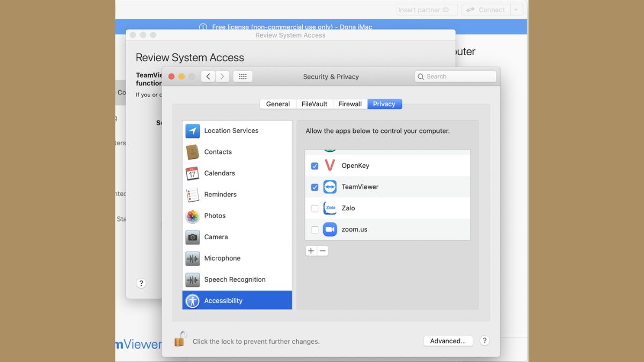
Task: Click Insert partner ID field in TeamViewer
Action: click(427, 10)
